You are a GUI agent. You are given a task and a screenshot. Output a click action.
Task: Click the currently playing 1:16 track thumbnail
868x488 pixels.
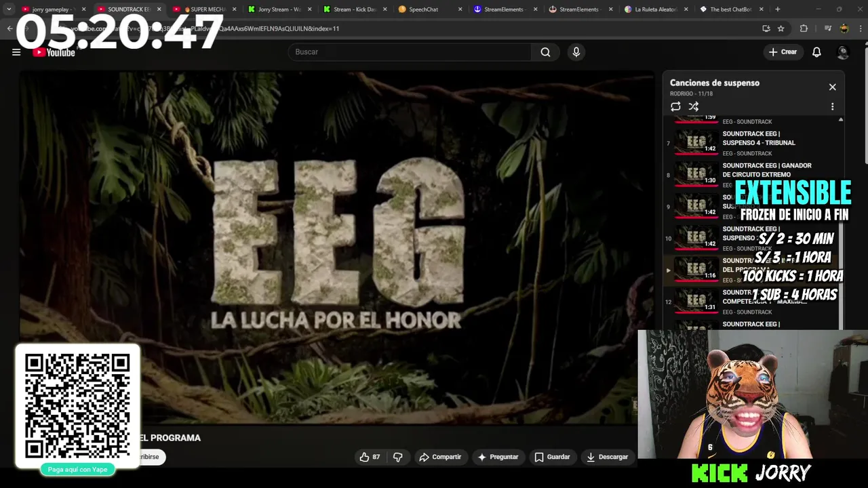click(x=696, y=270)
